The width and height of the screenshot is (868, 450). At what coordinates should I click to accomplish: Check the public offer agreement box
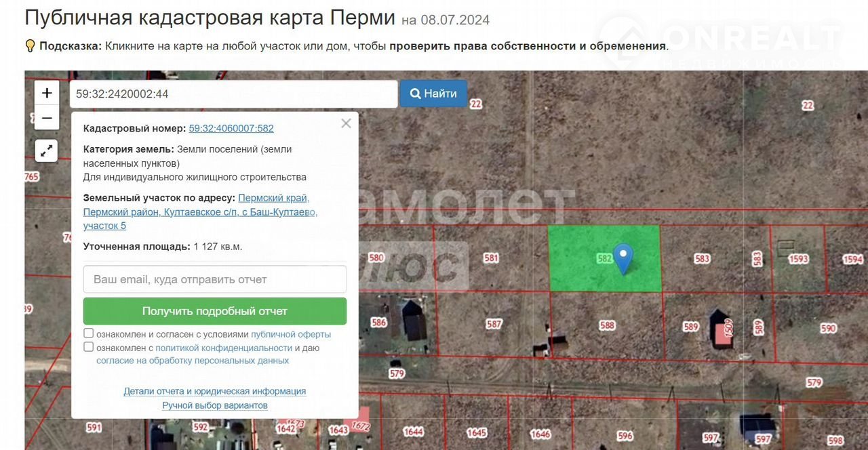[89, 333]
